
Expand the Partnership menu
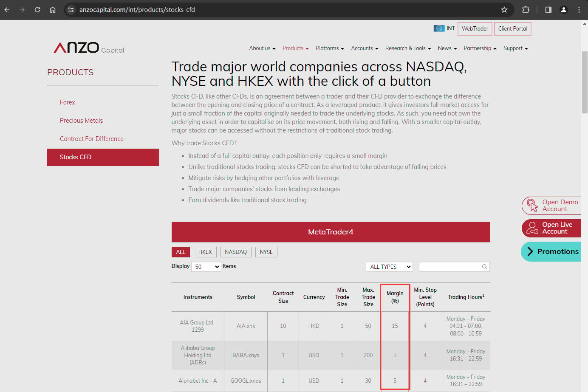[480, 48]
